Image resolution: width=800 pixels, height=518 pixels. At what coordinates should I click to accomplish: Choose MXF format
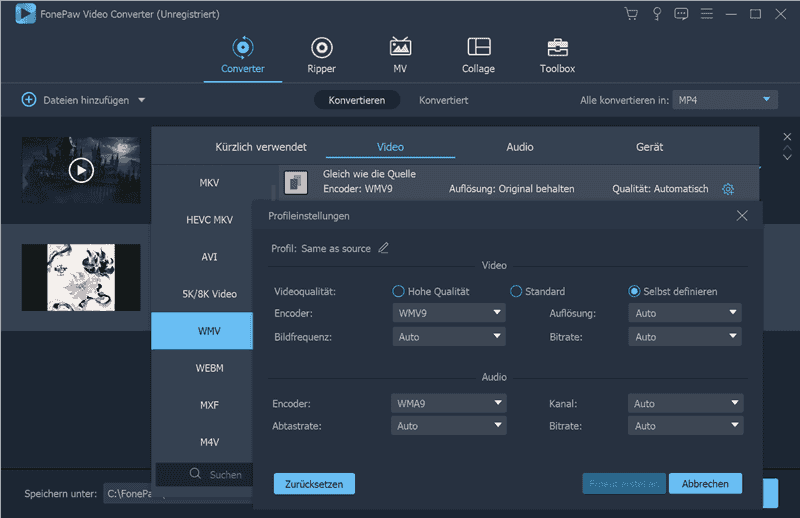click(x=209, y=405)
